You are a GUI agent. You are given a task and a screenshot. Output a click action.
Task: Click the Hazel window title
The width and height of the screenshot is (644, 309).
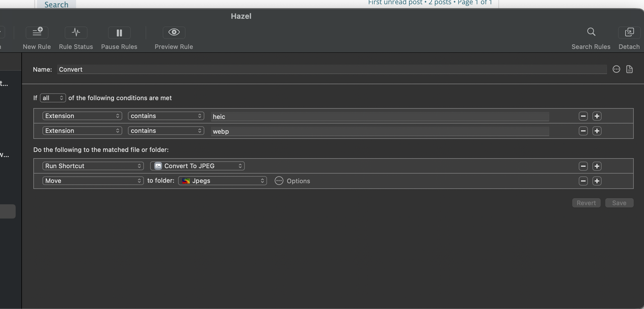click(x=241, y=16)
